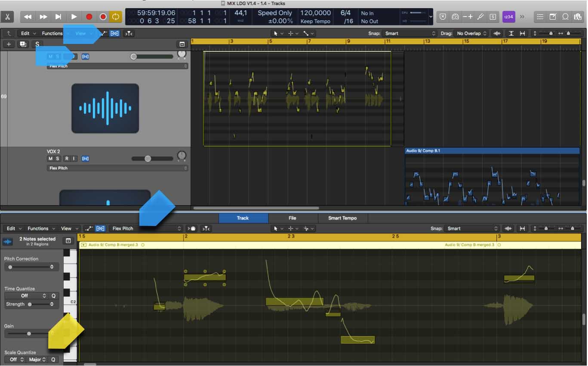Click the scissors Quick Help button
The image size is (588, 366).
[x=8, y=17]
